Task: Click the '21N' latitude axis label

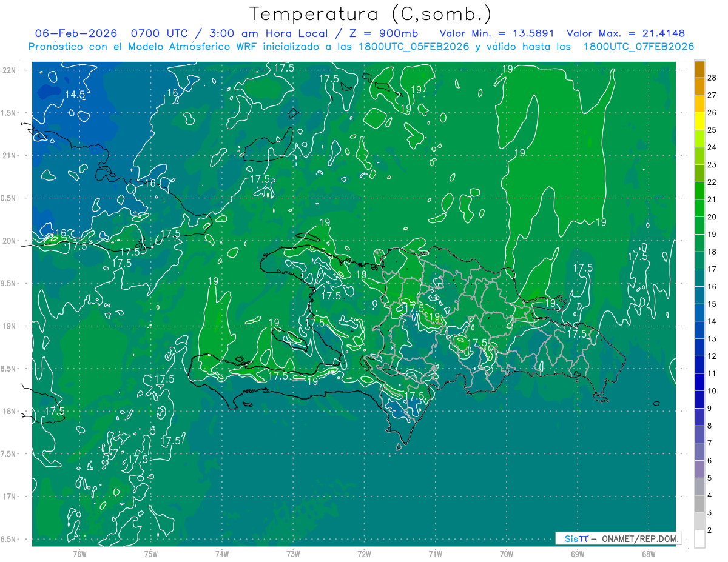Action: point(10,156)
